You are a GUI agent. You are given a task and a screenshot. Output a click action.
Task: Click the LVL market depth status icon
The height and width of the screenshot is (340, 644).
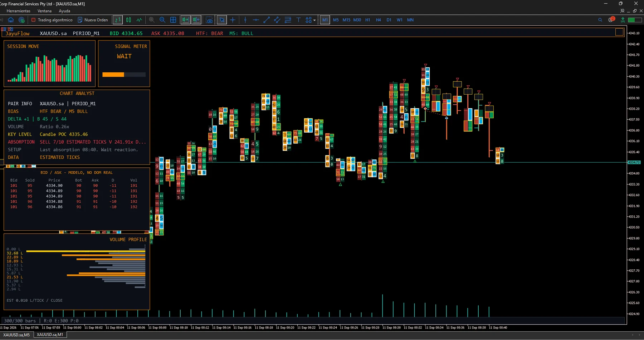(623, 20)
